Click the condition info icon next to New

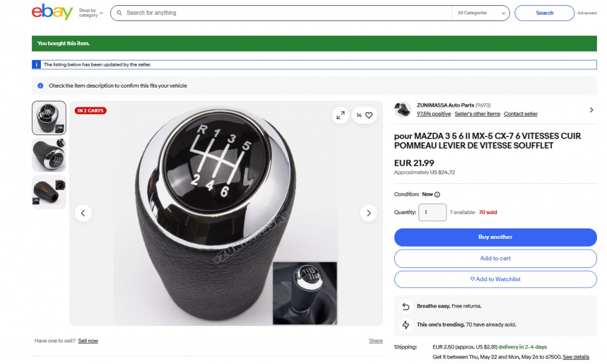437,195
